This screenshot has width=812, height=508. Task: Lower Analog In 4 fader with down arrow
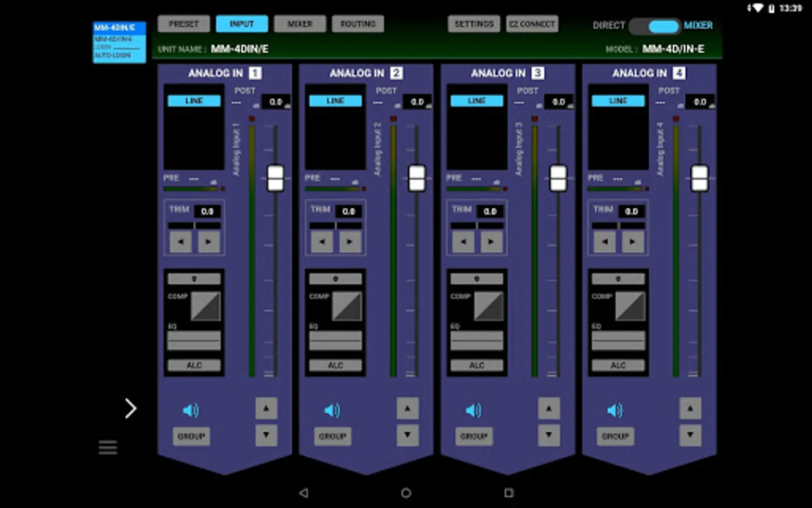click(x=691, y=435)
